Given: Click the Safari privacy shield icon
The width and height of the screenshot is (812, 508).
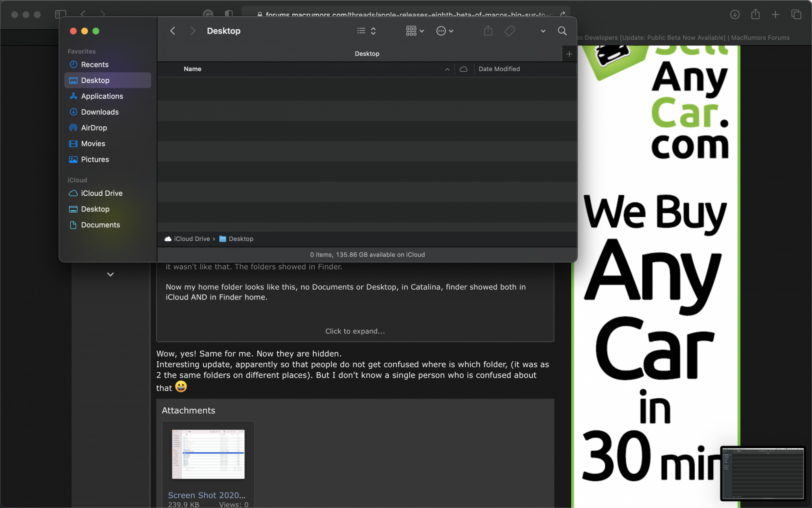Looking at the screenshot, I should (229, 14).
